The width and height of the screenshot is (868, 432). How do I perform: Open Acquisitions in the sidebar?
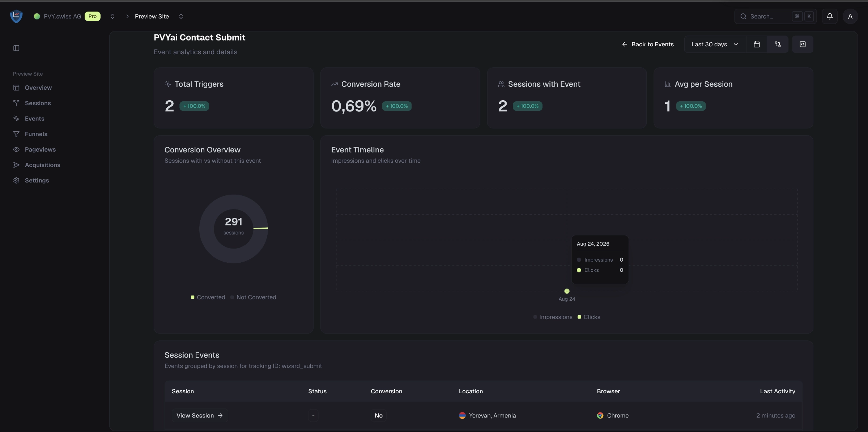coord(42,165)
